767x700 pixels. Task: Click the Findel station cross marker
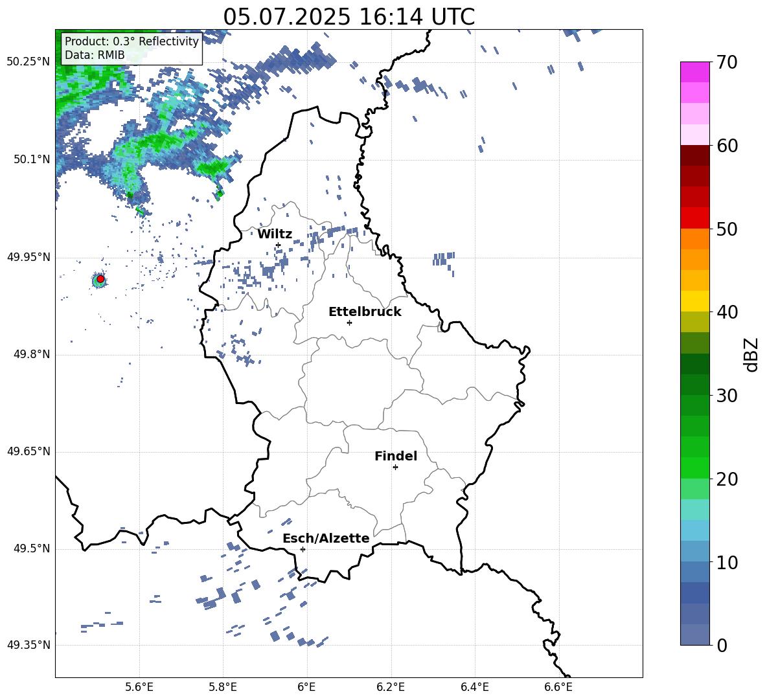pos(395,468)
